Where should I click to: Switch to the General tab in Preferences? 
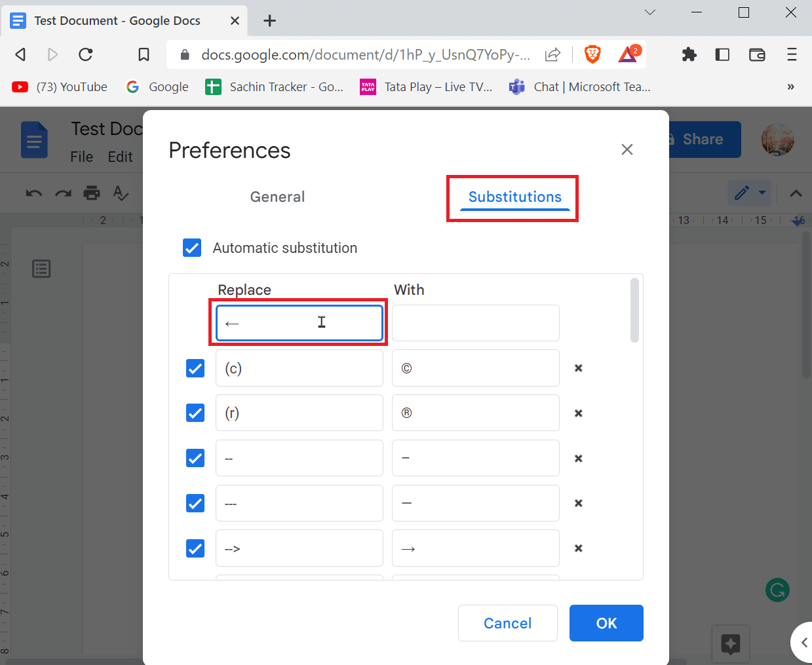277,197
